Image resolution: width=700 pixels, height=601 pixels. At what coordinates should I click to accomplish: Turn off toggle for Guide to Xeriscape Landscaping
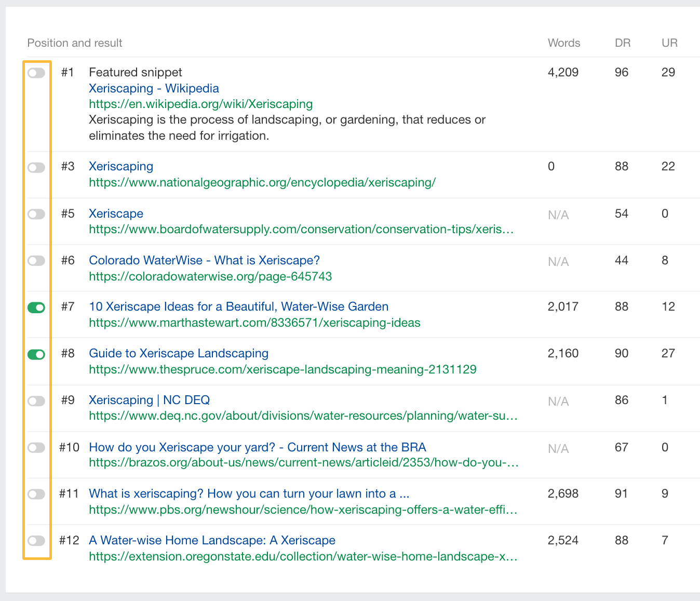(36, 354)
